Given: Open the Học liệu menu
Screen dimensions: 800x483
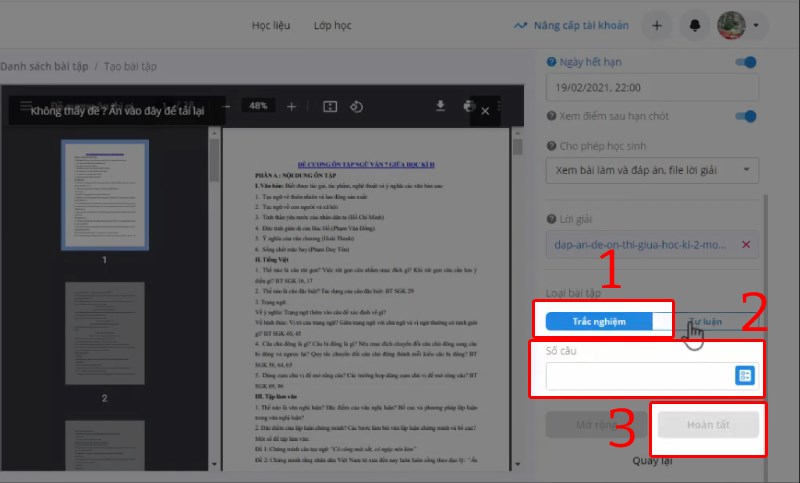Looking at the screenshot, I should coord(271,25).
